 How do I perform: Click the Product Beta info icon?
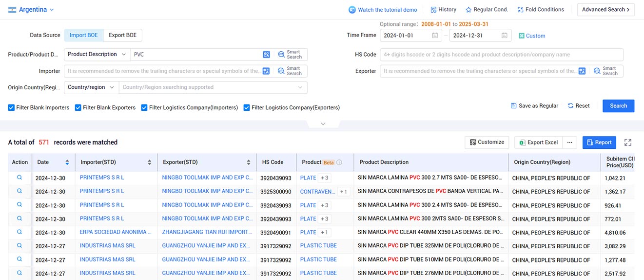(339, 162)
